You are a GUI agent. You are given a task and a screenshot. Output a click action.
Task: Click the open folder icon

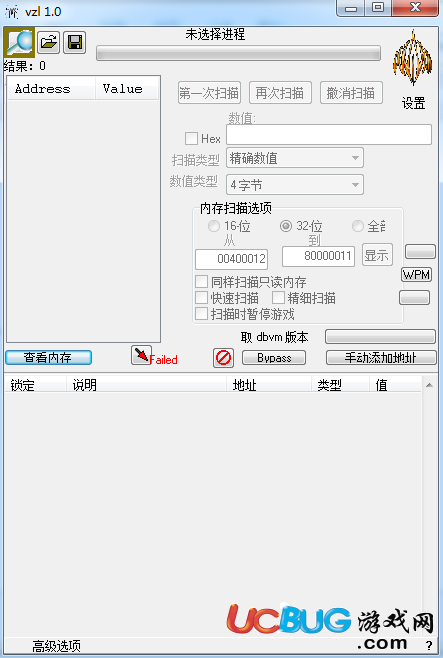tap(49, 42)
